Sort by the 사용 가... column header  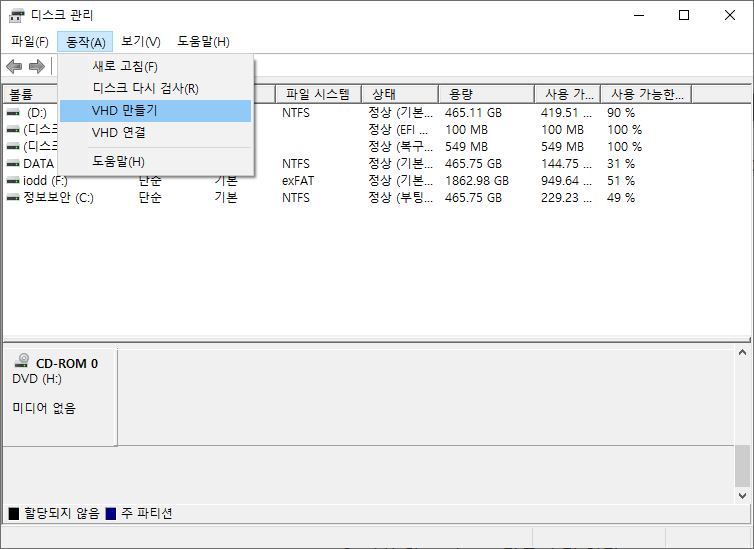tap(567, 94)
